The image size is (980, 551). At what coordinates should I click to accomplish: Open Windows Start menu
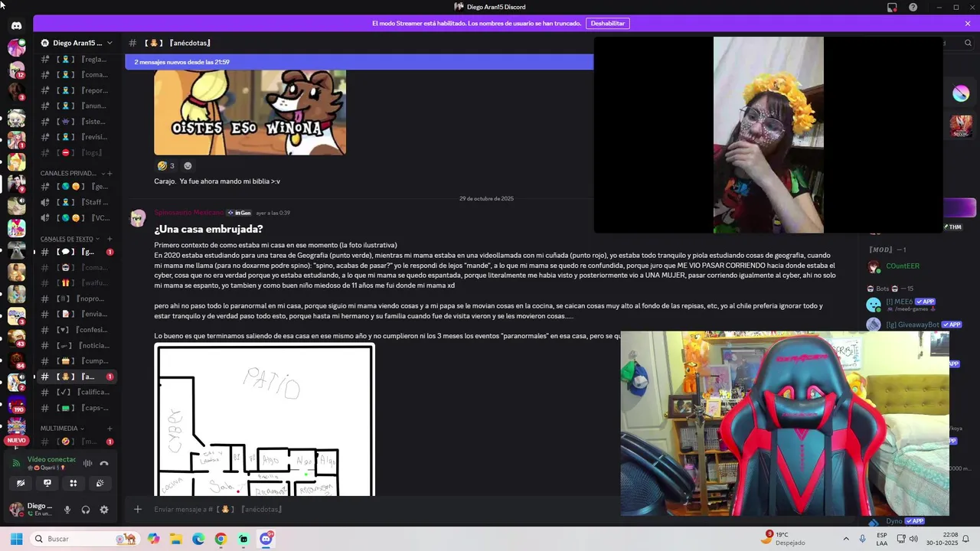pos(16,539)
